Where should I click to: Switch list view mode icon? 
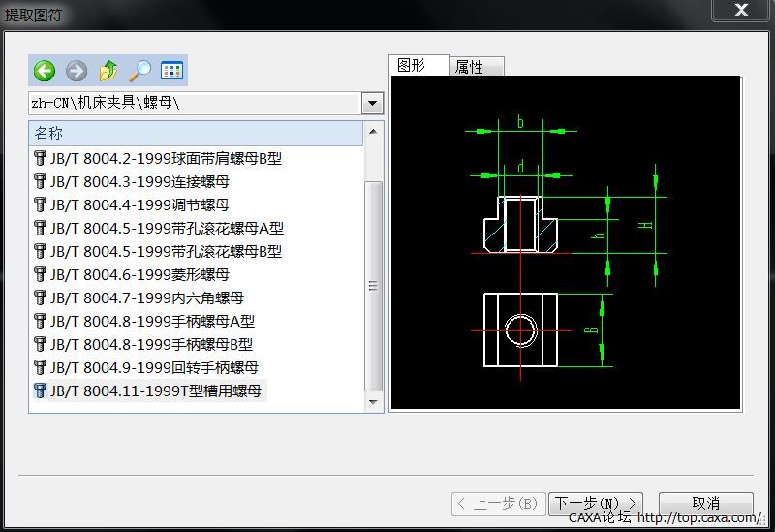pyautogui.click(x=171, y=71)
